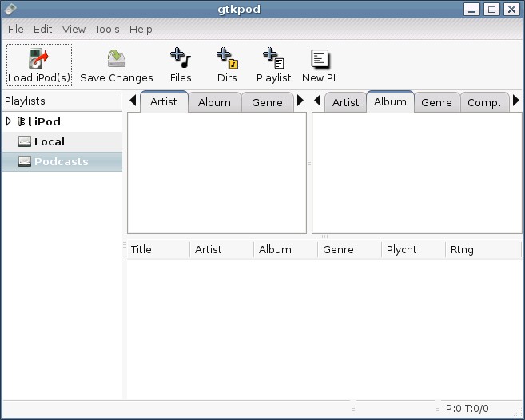Maximize the gtkpod window

click(491, 9)
